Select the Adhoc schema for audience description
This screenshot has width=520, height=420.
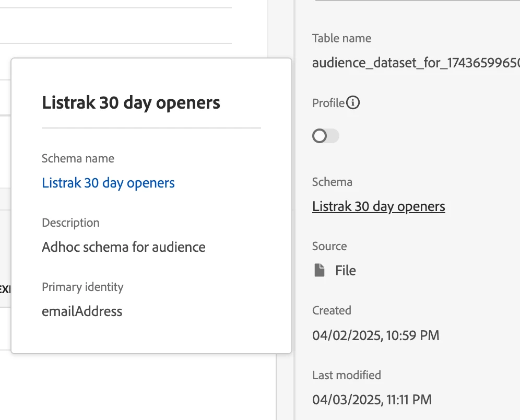pyautogui.click(x=123, y=247)
